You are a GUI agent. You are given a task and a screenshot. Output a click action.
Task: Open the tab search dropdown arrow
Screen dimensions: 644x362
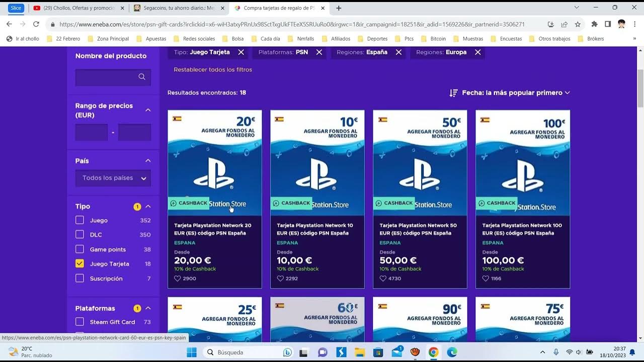point(577,8)
